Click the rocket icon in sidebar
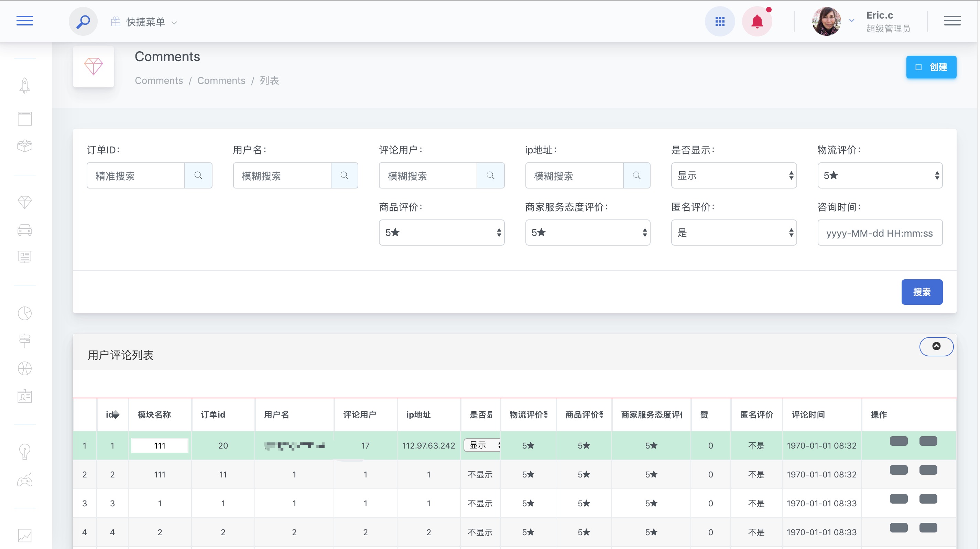980x549 pixels. tap(25, 86)
